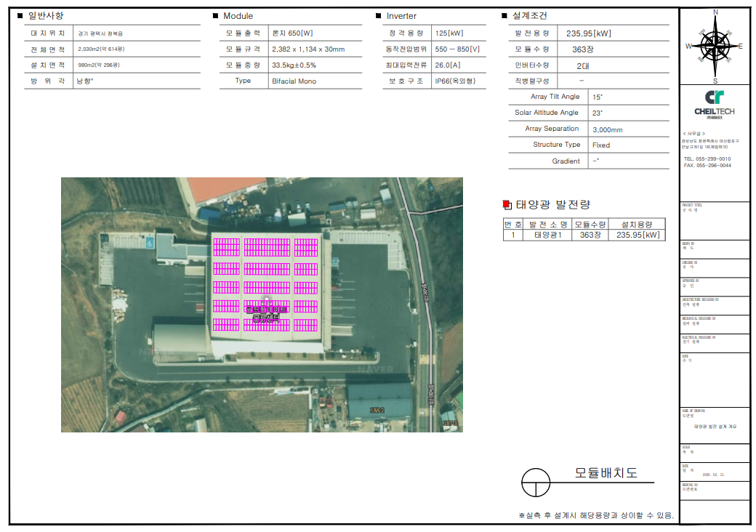Screen dimensions: 756x532
Task: Select the Bifacial Mono type cell
Action: pos(294,81)
